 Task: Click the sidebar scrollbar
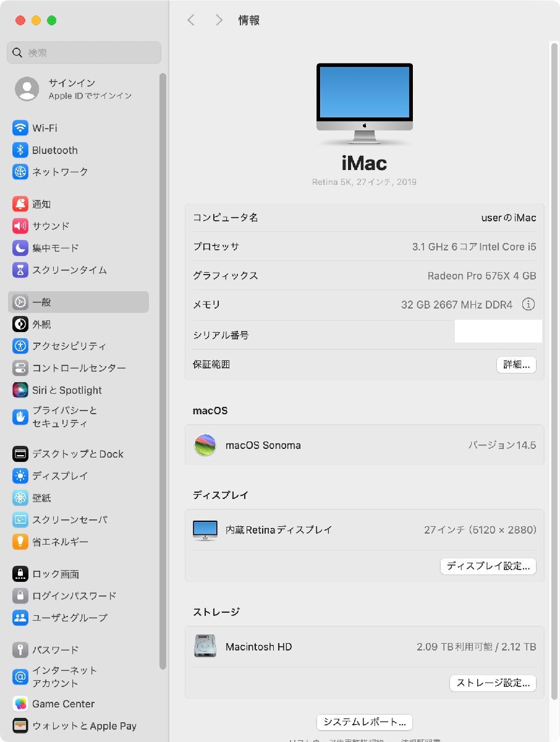[163, 371]
